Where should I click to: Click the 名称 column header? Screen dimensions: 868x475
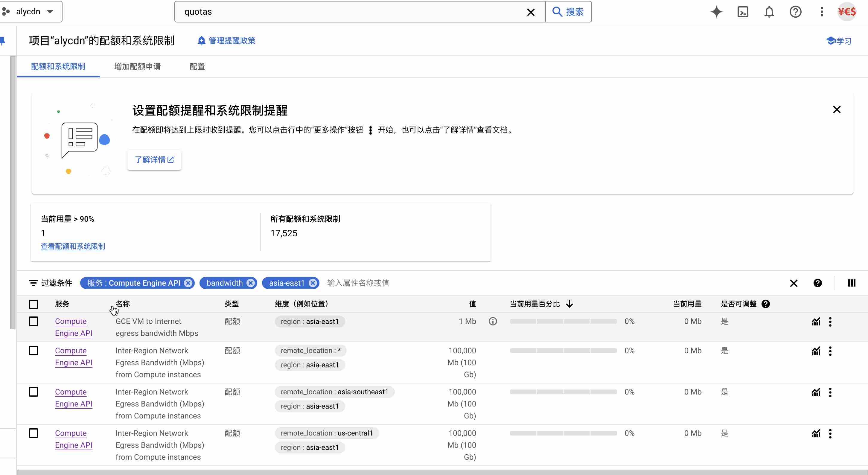click(123, 304)
